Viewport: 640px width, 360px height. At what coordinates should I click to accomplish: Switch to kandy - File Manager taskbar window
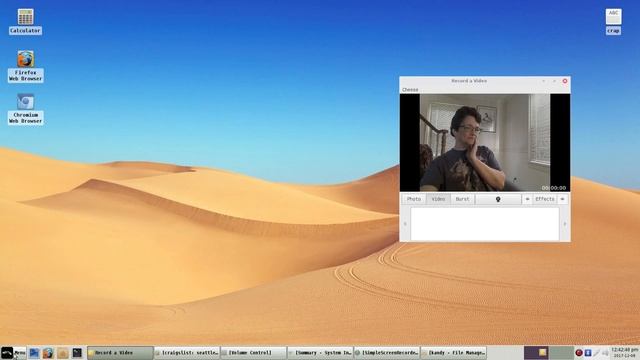point(453,353)
